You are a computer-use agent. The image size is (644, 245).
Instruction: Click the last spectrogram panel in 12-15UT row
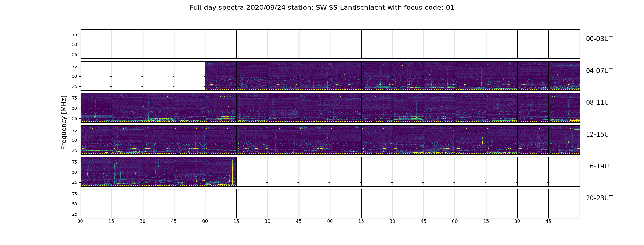click(564, 140)
